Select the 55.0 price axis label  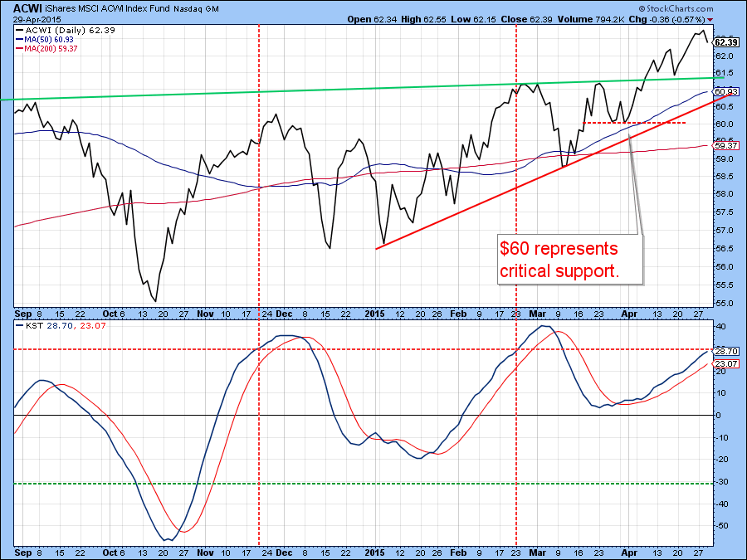[x=724, y=304]
